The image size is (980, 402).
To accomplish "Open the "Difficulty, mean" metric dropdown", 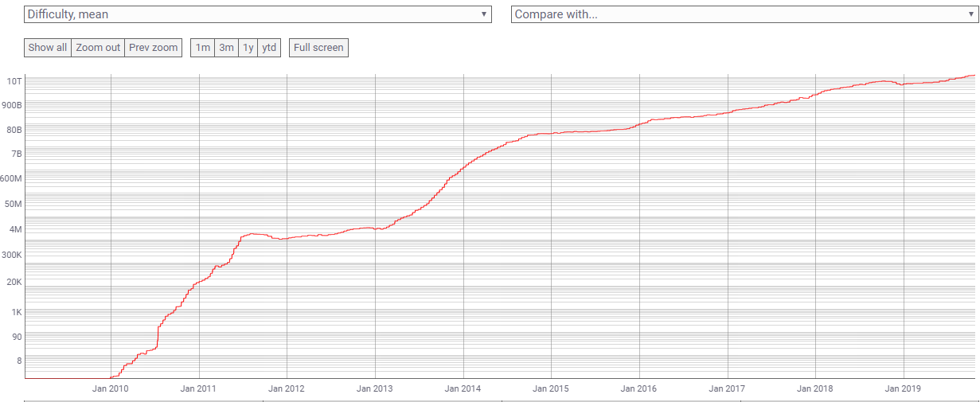I will tap(258, 14).
